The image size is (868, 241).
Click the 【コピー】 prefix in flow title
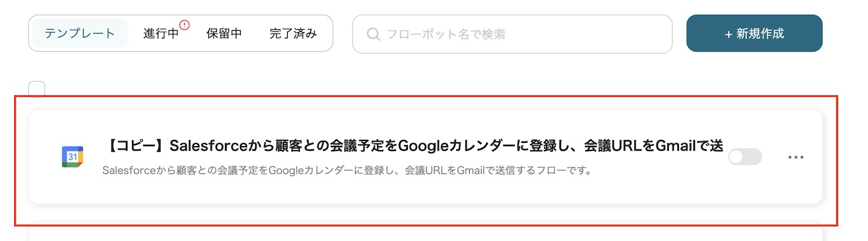tap(135, 146)
